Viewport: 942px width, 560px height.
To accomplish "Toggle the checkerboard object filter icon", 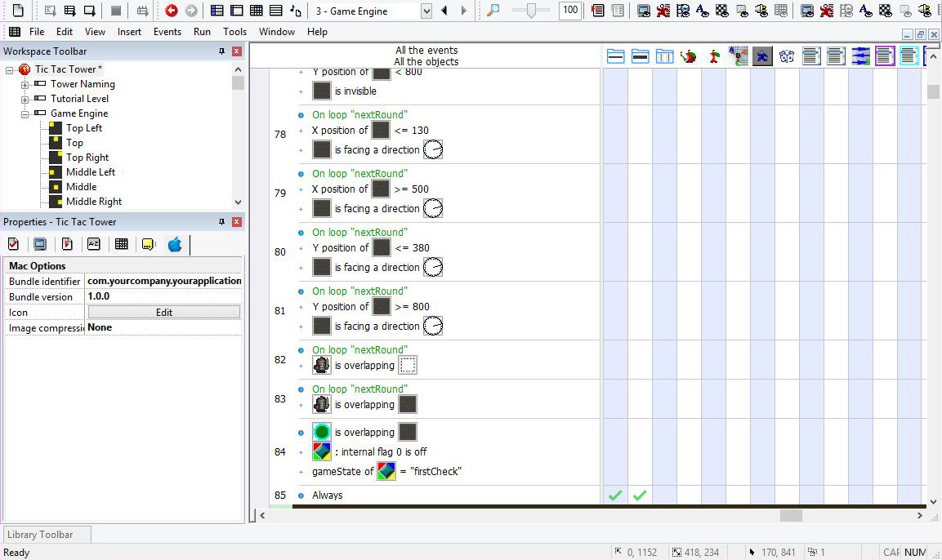I will [x=739, y=56].
